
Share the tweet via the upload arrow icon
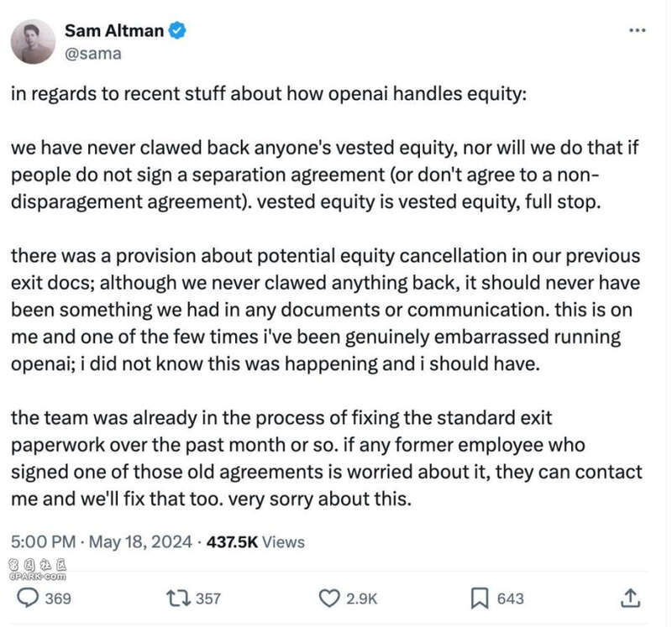click(x=631, y=598)
